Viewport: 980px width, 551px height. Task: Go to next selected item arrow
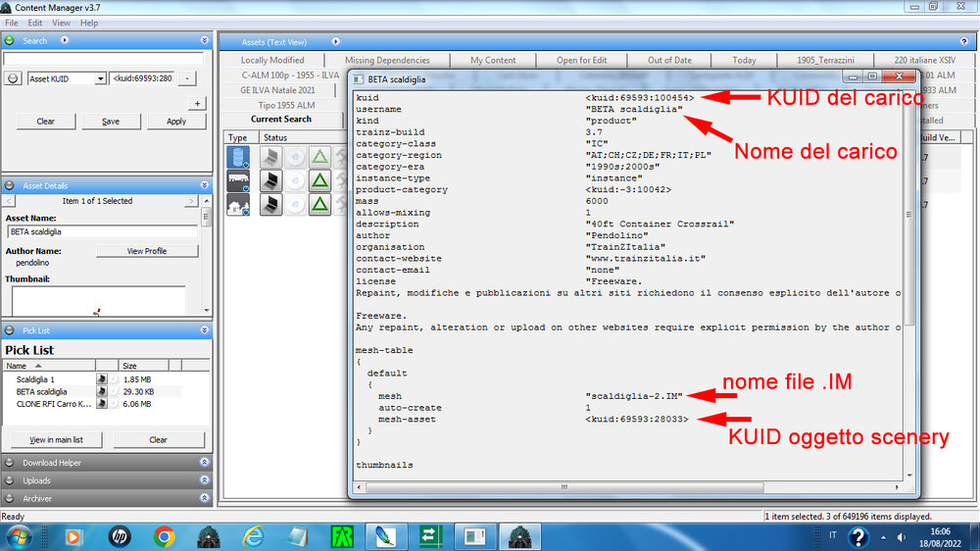[x=191, y=201]
